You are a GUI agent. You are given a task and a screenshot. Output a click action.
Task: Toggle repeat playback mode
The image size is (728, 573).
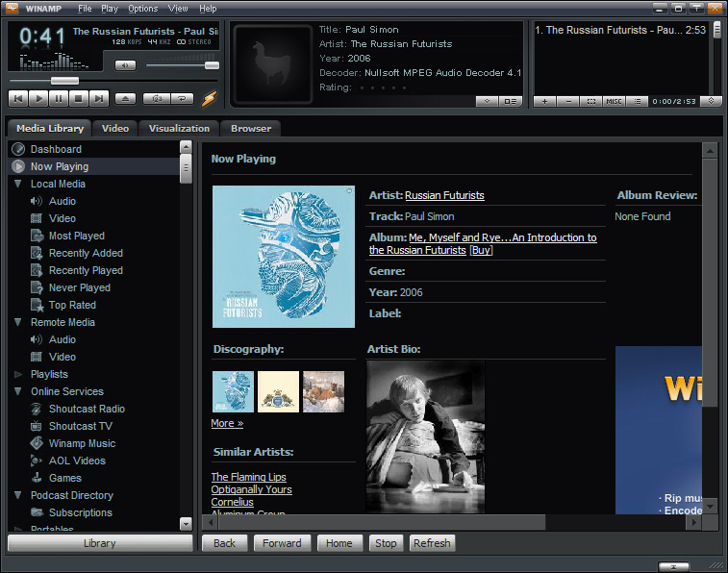tap(181, 98)
